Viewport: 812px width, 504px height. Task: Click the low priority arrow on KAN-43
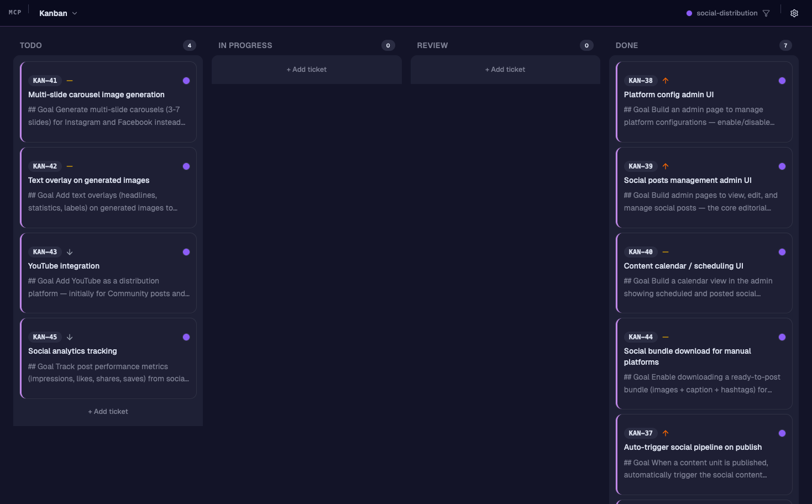70,252
